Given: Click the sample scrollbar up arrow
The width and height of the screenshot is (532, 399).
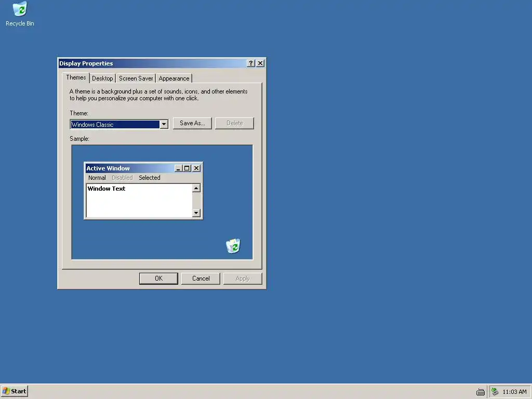Looking at the screenshot, I should 196,188.
